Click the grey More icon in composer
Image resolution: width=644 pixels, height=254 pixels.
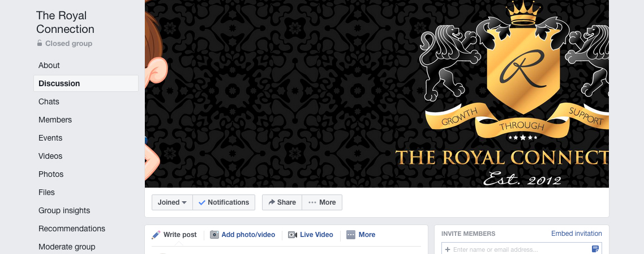tap(351, 235)
